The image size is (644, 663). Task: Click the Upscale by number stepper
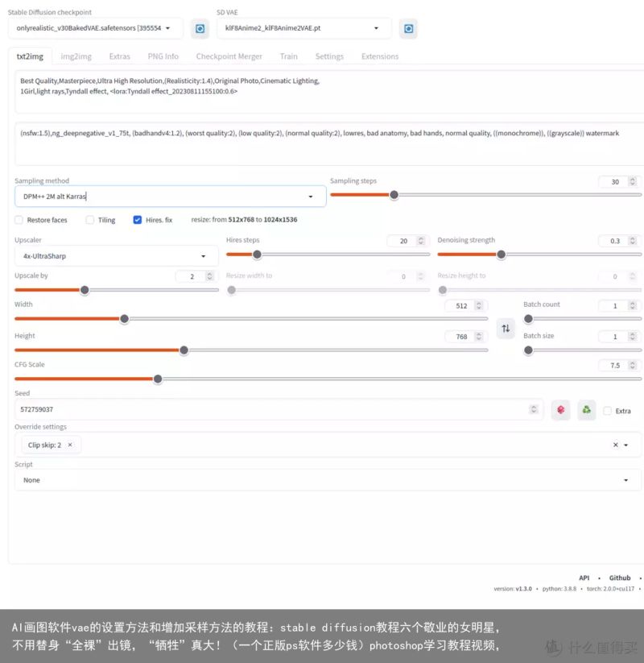click(x=209, y=276)
